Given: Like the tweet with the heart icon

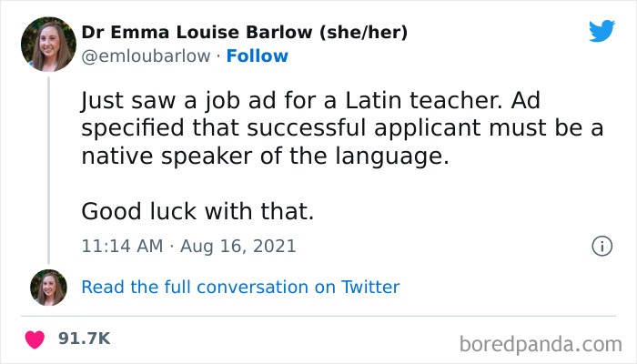Looking at the screenshot, I should (35, 339).
